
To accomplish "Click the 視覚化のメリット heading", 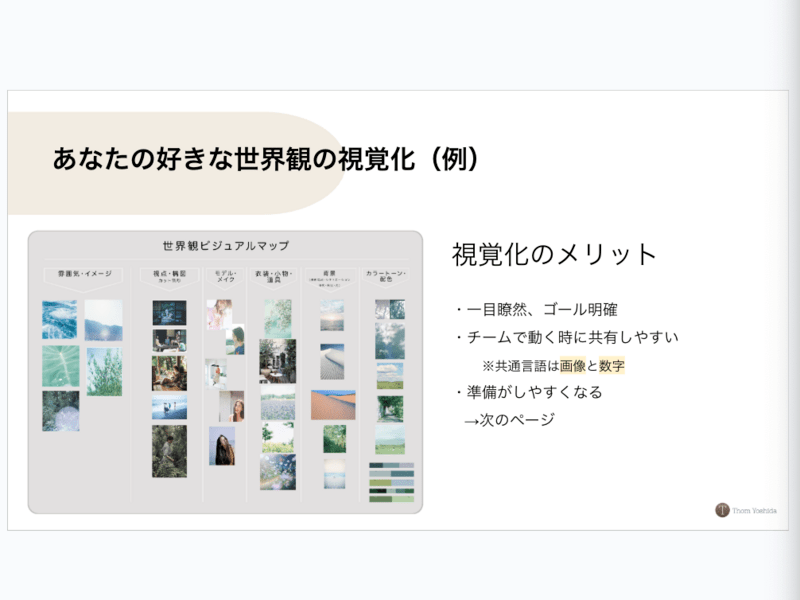I will pyautogui.click(x=554, y=254).
